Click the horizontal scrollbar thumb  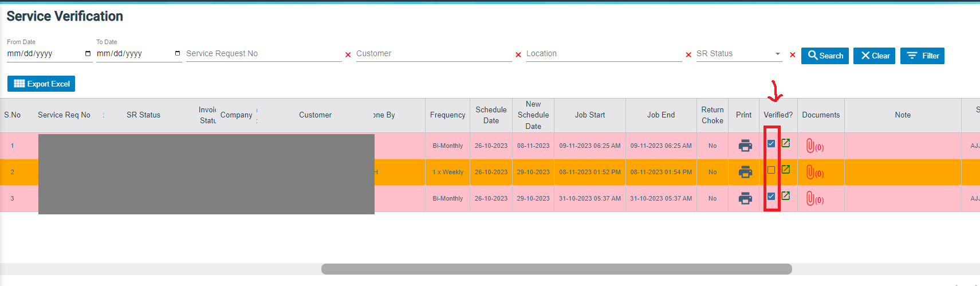[x=556, y=269]
